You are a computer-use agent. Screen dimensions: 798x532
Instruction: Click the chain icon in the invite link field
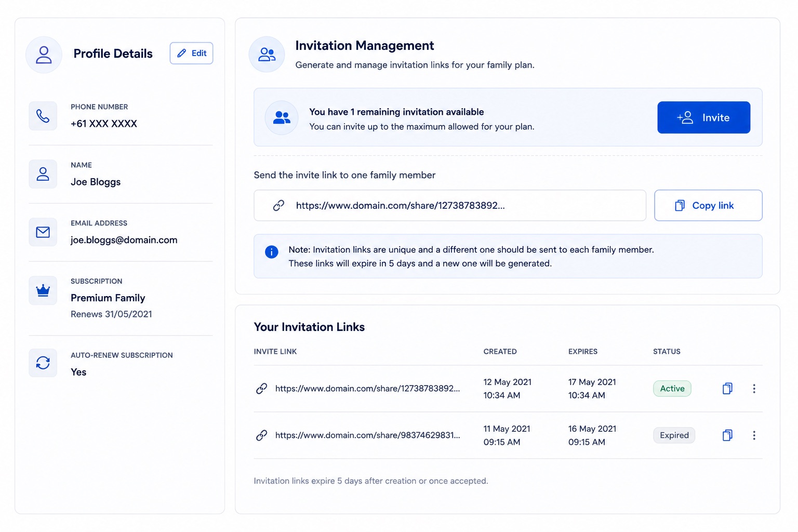279,206
